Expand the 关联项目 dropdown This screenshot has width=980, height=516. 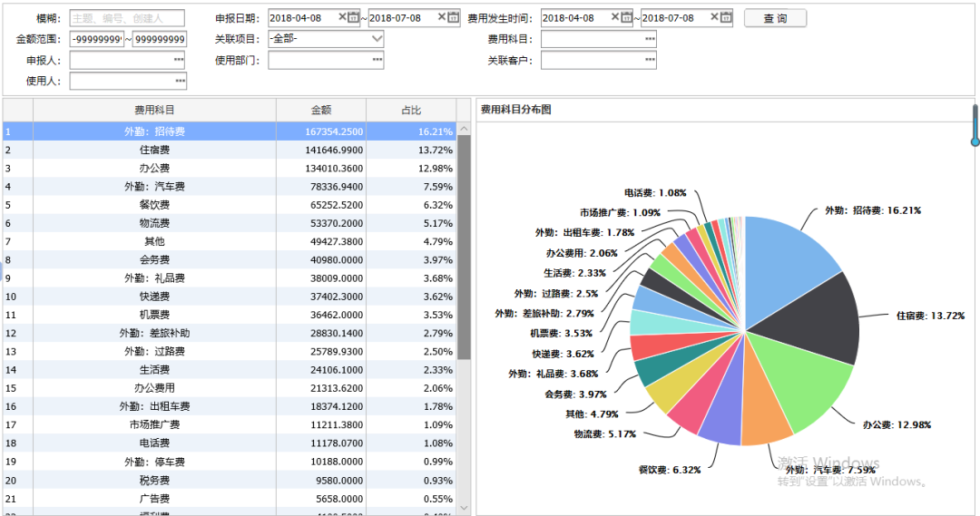click(x=377, y=39)
